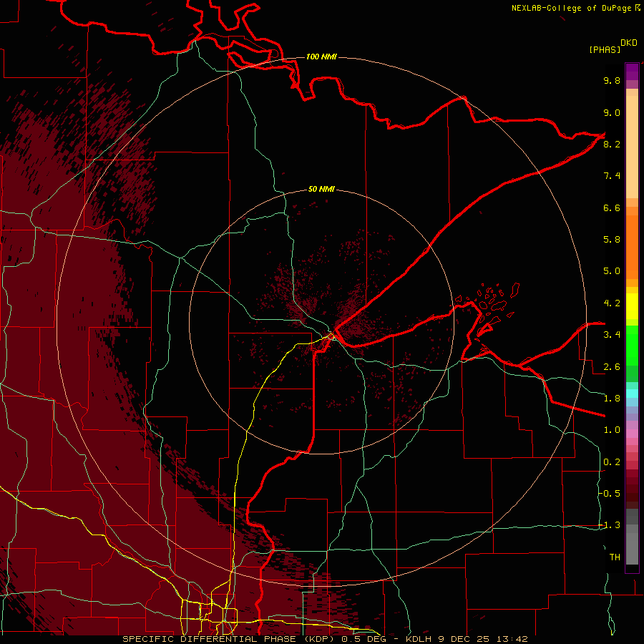
Task: Click the 100 NMI range ring label
Action: pos(321,57)
